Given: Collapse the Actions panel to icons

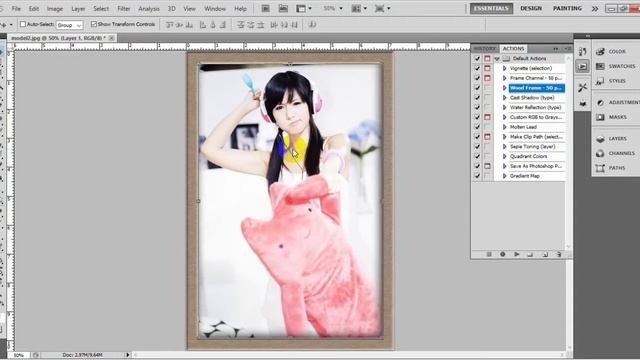Looking at the screenshot, I should tap(556, 49).
